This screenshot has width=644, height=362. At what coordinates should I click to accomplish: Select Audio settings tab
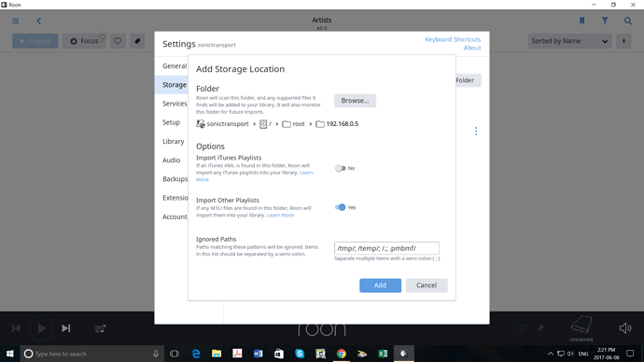coord(172,160)
